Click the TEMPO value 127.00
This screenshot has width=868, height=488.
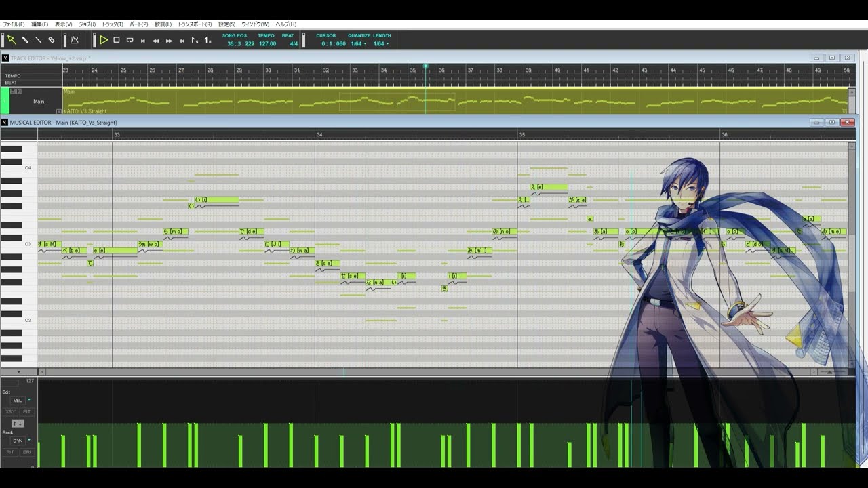click(267, 44)
